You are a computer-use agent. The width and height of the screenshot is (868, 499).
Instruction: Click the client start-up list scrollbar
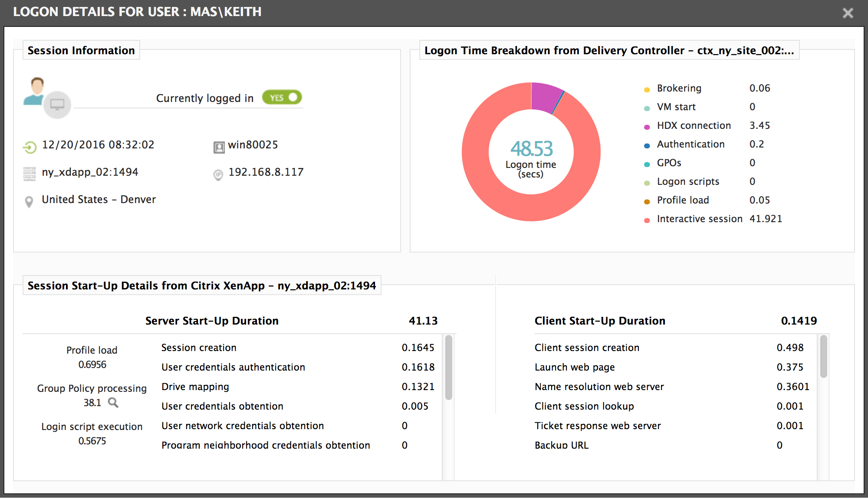[x=823, y=356]
